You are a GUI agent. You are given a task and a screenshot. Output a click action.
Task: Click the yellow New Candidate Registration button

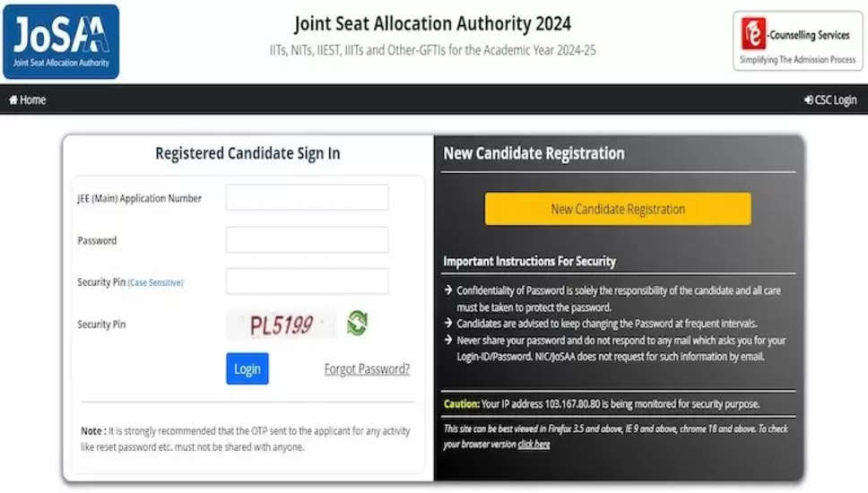tap(618, 209)
